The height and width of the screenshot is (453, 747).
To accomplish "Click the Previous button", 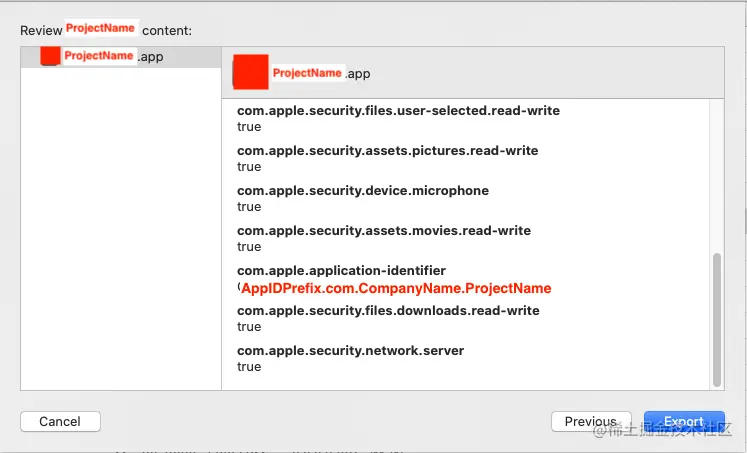I will [591, 422].
